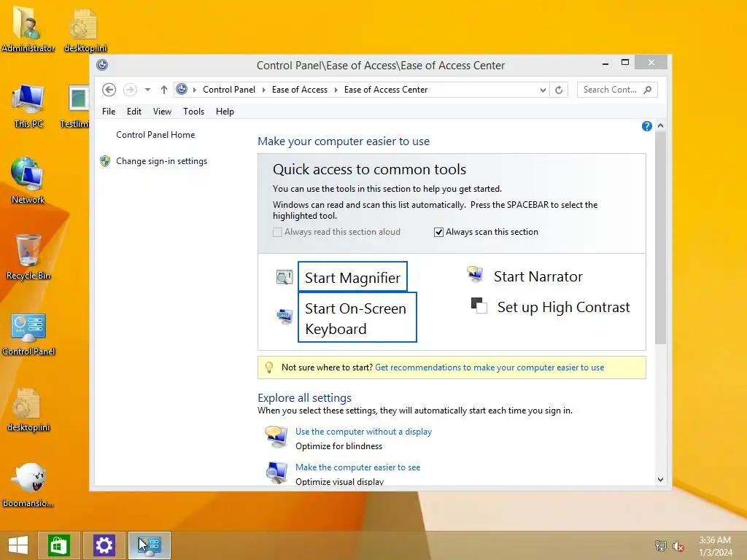Click the muted volume tray icon
This screenshot has height=560, width=747.
(678, 546)
